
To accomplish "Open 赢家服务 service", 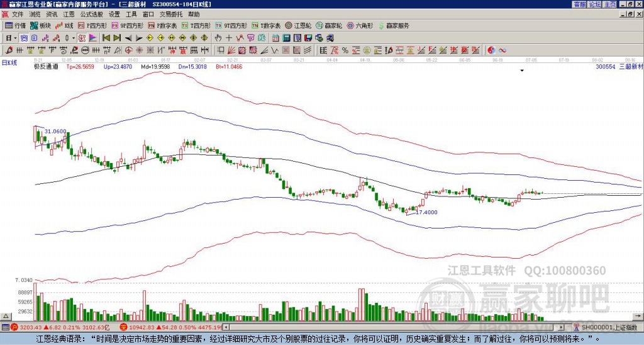I will point(394,25).
